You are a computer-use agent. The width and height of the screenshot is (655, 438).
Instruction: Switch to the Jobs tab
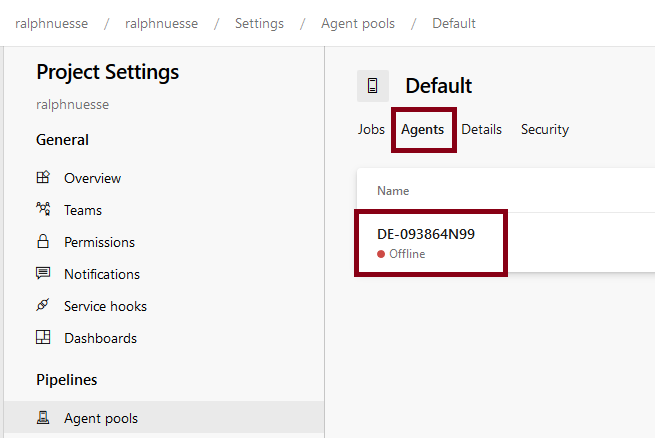click(x=371, y=129)
